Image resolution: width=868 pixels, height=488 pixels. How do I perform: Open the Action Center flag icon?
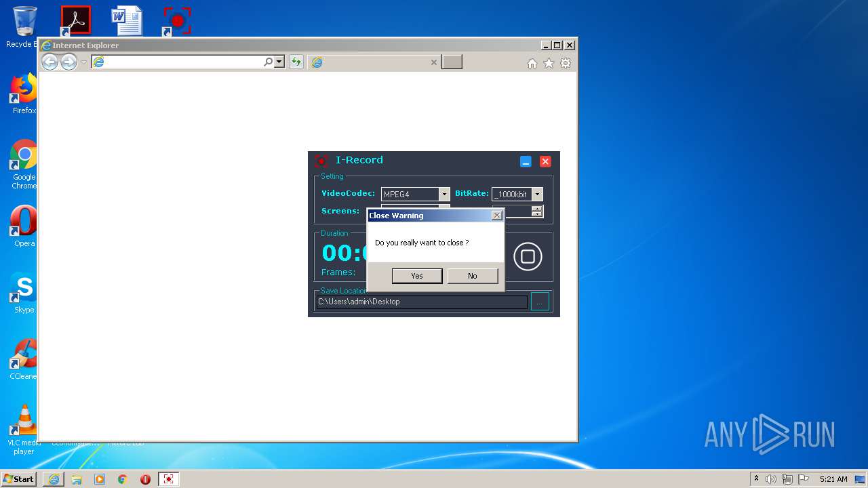tap(804, 479)
